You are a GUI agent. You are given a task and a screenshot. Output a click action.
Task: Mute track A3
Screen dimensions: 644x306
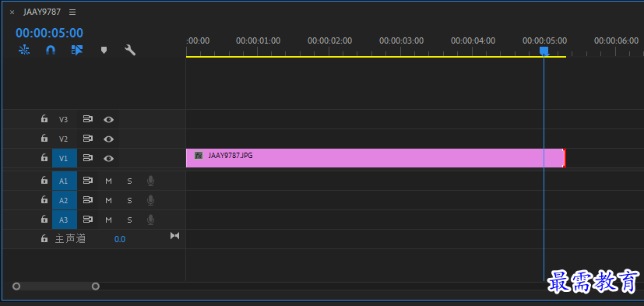108,220
